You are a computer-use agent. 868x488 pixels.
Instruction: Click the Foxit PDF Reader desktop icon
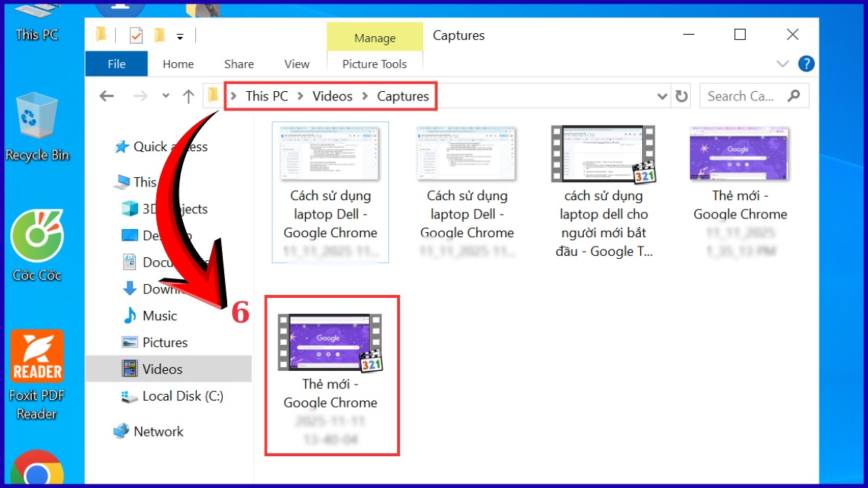36,376
